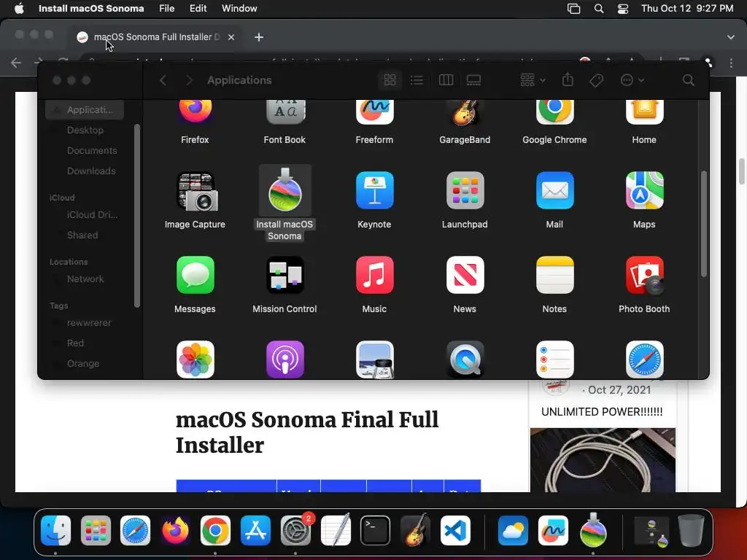This screenshot has width=747, height=560.
Task: Click Chrome back navigation arrow
Action: pyautogui.click(x=16, y=63)
